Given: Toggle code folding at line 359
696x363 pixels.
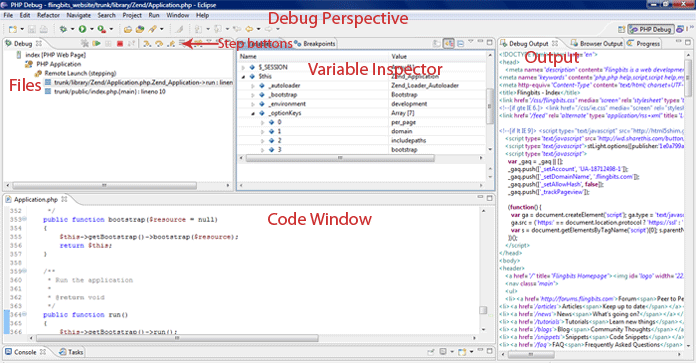Looking at the screenshot, I should 24,271.
